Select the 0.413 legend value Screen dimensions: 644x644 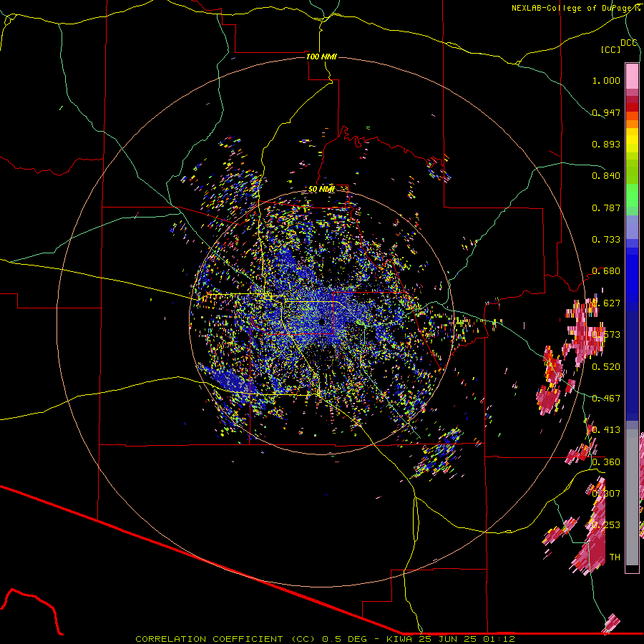pyautogui.click(x=606, y=430)
